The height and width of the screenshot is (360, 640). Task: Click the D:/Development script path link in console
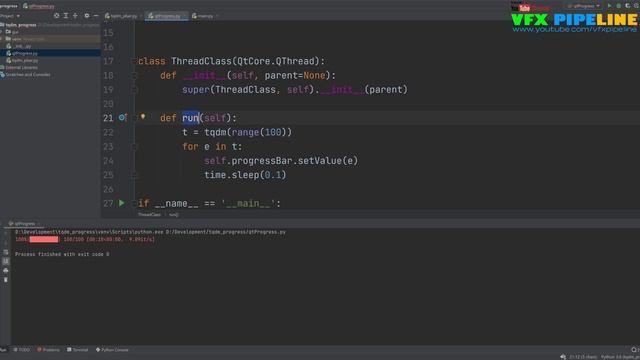[x=226, y=232]
